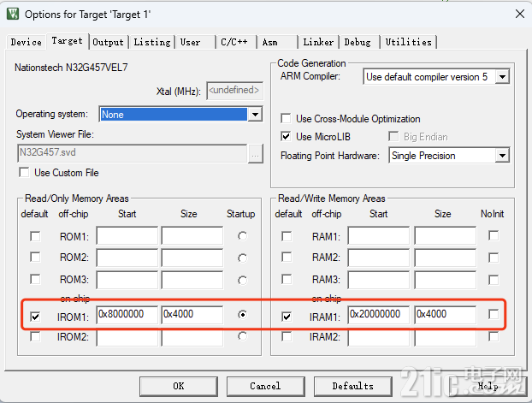Enable Use Custom File checkbox
The width and height of the screenshot is (532, 403).
(x=25, y=173)
